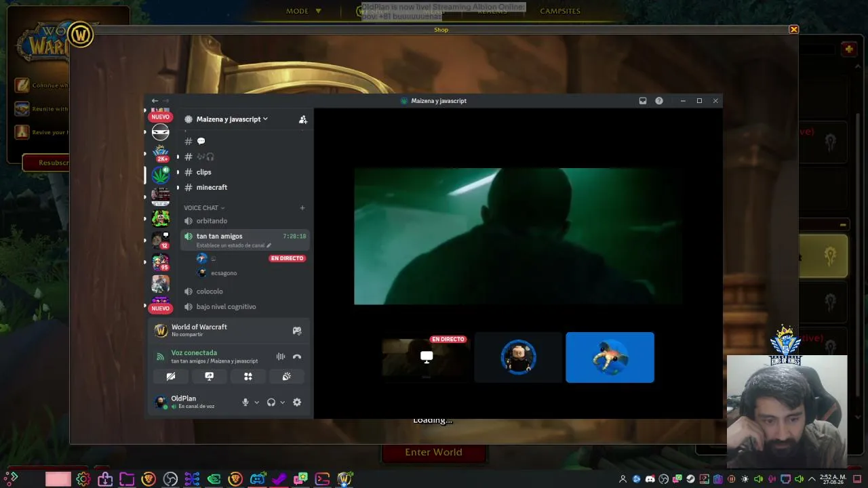Open the taskbar clock showing 2:52 A. M.
Viewport: 868px width, 488px height.
pyautogui.click(x=831, y=479)
